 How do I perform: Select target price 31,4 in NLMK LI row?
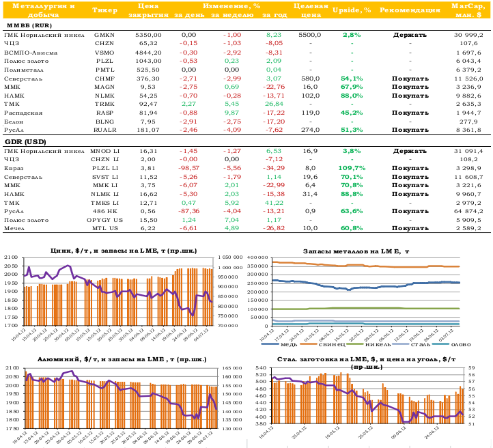click(x=310, y=194)
